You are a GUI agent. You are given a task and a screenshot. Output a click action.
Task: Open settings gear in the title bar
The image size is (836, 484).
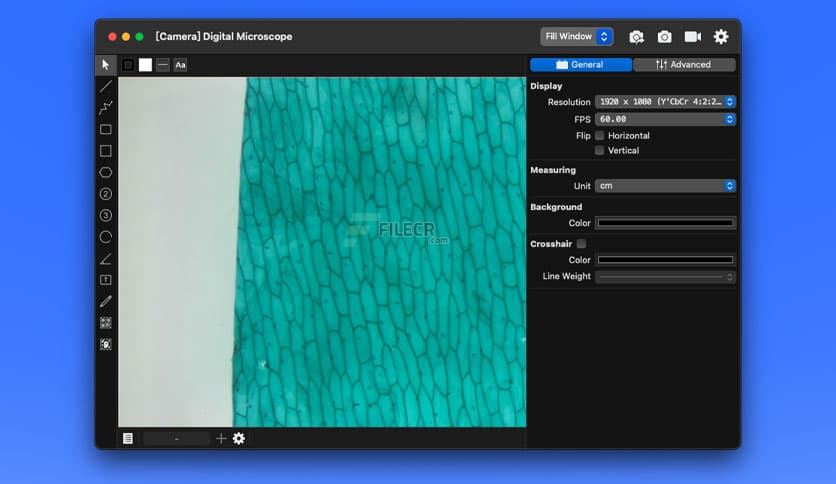click(x=721, y=37)
